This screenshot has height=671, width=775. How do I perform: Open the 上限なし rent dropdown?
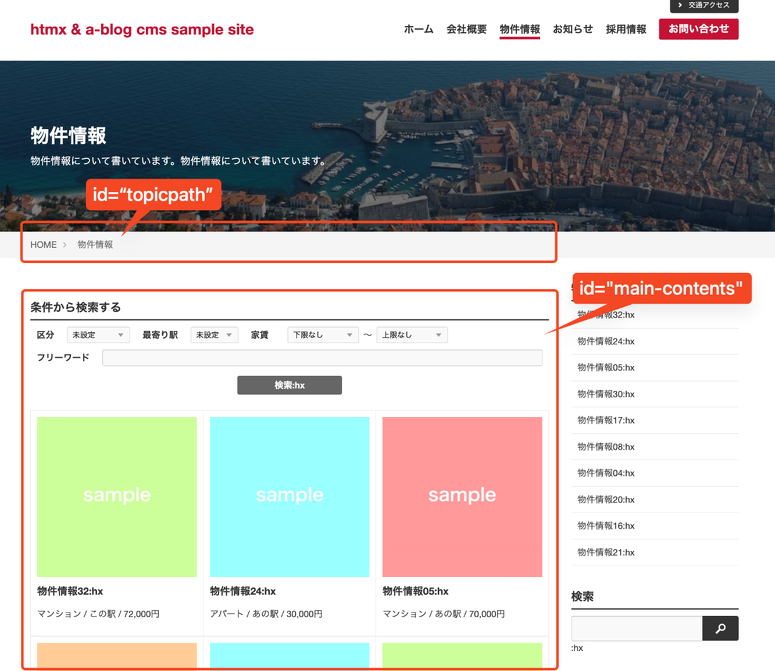pyautogui.click(x=411, y=335)
